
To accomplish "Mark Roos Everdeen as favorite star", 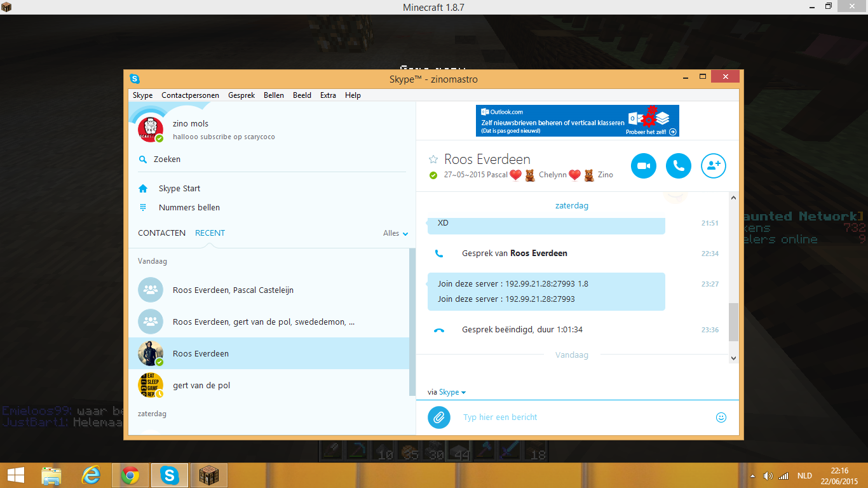I will 433,159.
